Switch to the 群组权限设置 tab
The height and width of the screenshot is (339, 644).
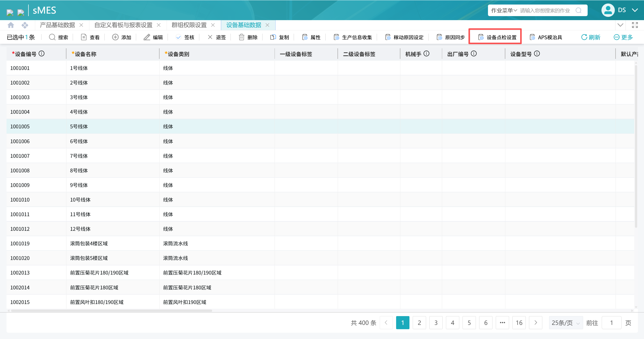coord(189,25)
